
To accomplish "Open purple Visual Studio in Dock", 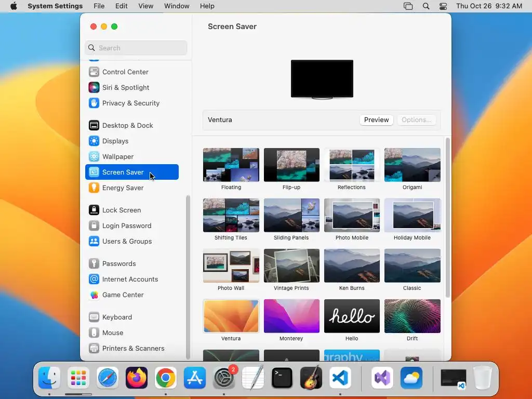I will coord(382,378).
